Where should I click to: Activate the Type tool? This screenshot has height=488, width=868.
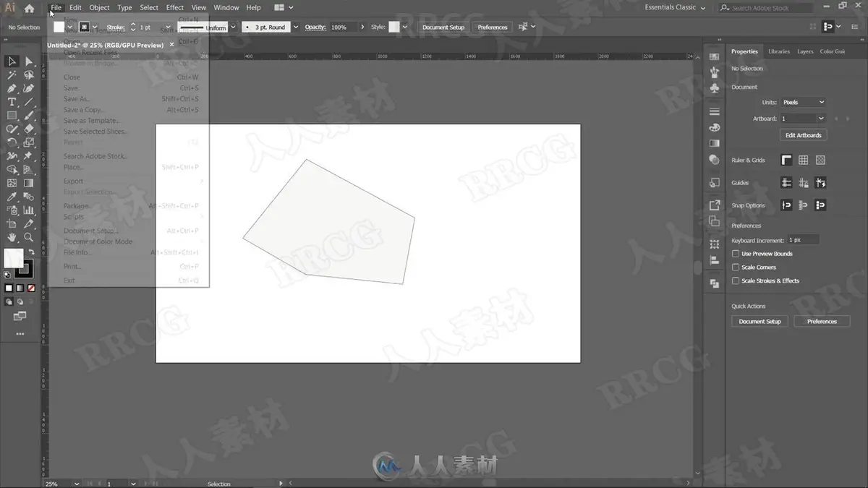coord(12,102)
